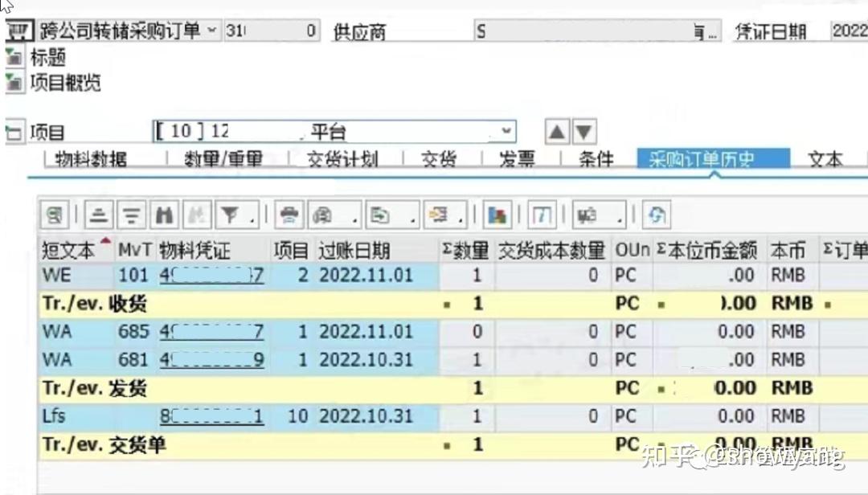The width and height of the screenshot is (868, 495).
Task: Open the item selection dropdown
Action: [x=505, y=130]
